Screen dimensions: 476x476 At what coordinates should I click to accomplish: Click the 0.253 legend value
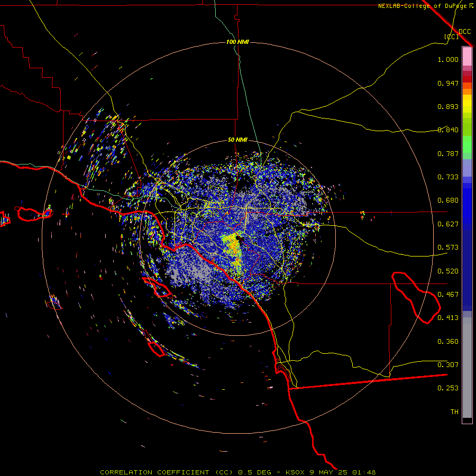point(448,388)
